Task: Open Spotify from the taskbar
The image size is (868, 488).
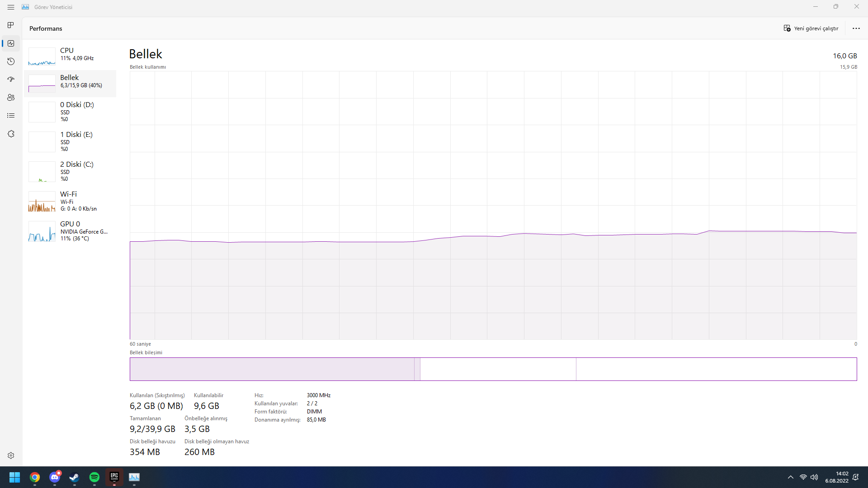Action: 94,477
